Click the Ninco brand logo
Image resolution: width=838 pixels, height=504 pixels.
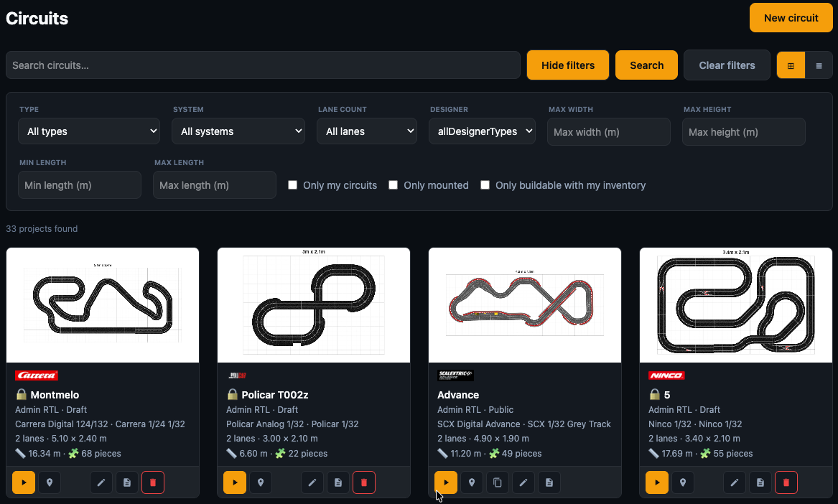tap(666, 375)
